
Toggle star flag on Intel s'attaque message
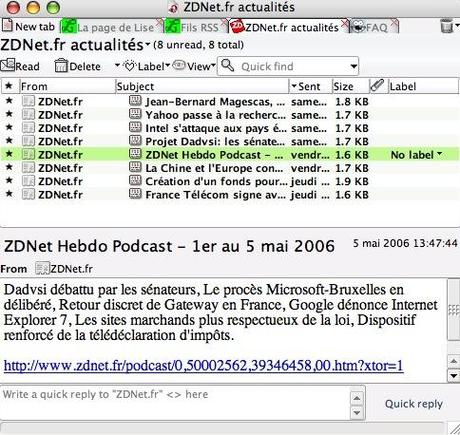[x=9, y=127]
